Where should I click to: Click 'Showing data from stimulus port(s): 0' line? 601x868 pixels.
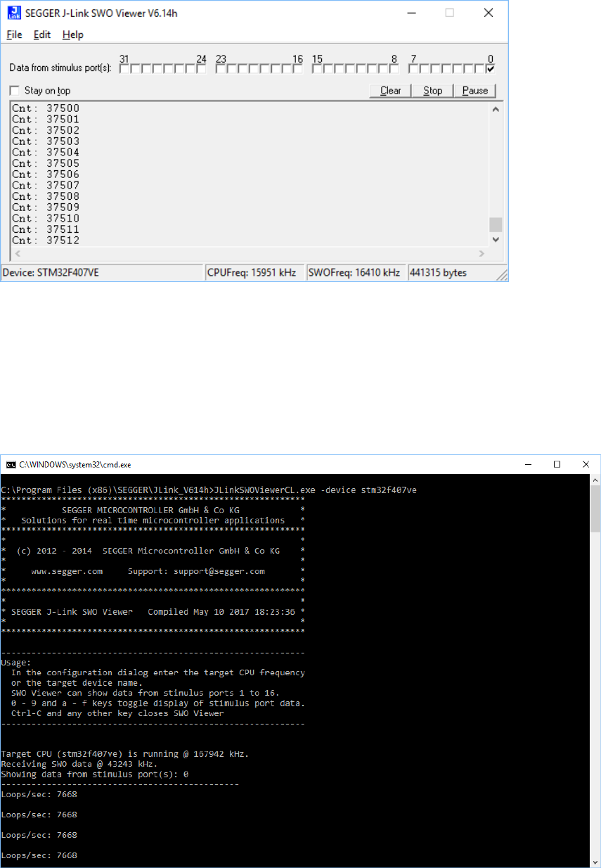coord(95,774)
